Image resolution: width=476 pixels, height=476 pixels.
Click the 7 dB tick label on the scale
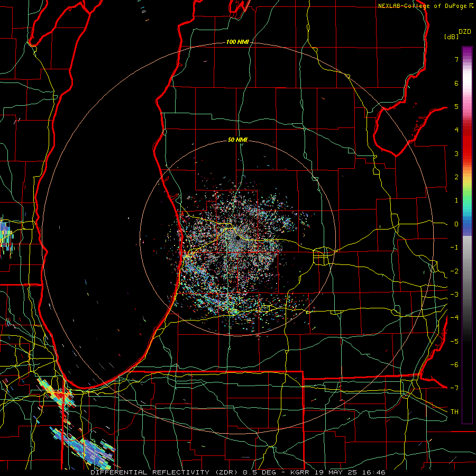[x=456, y=59]
